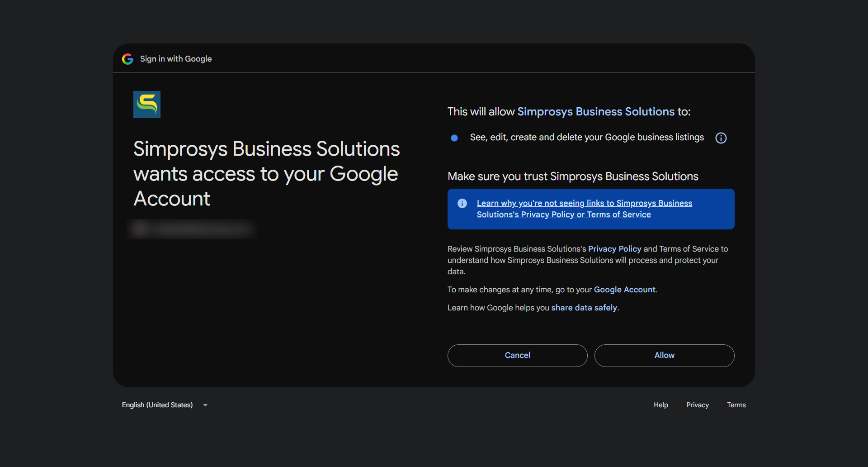Open the Privacy Policy link

614,249
